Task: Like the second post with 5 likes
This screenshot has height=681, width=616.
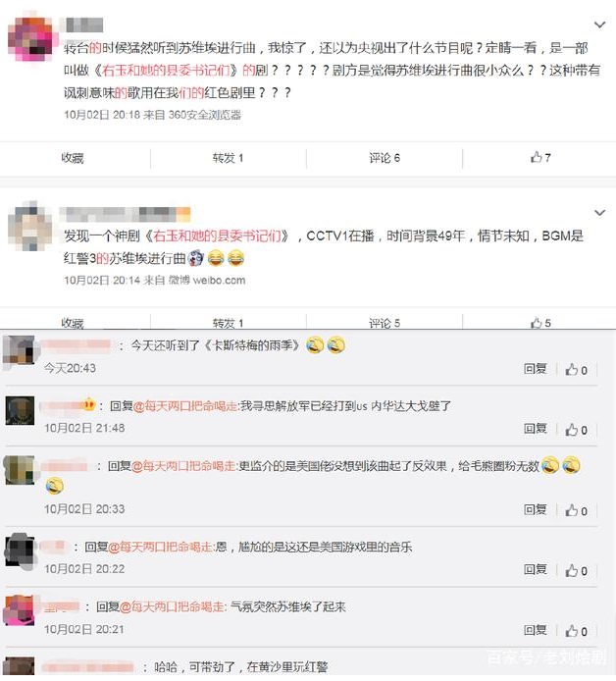Action: pos(540,323)
